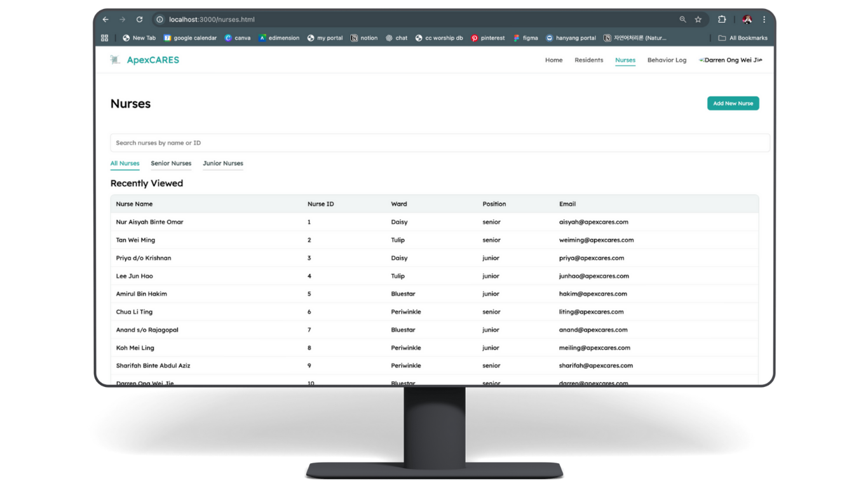Open the Darren Ong Wei Jie profile menu
Viewport: 868px width, 488px height.
pos(732,60)
